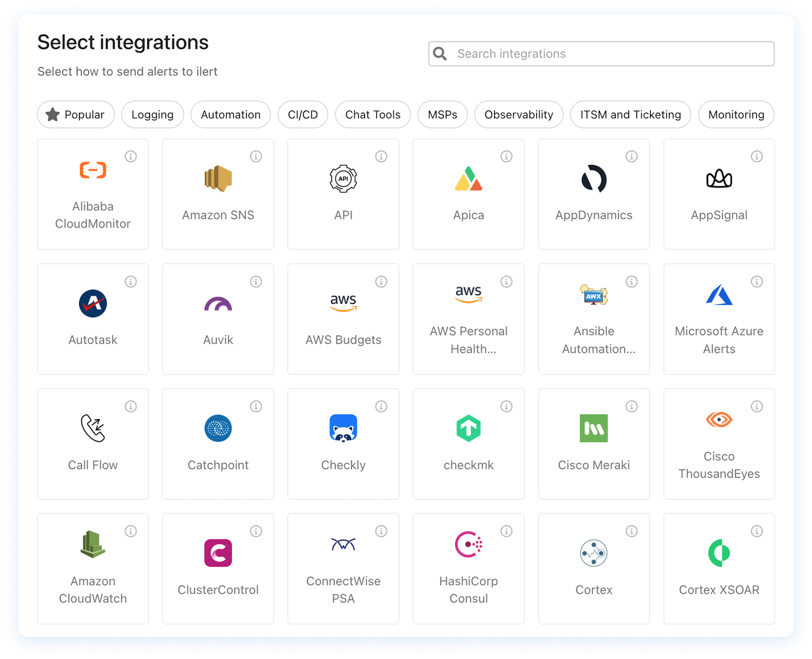Screen dimensions: 812x659
Task: Select the Cisco Meraki logo
Action: (594, 428)
